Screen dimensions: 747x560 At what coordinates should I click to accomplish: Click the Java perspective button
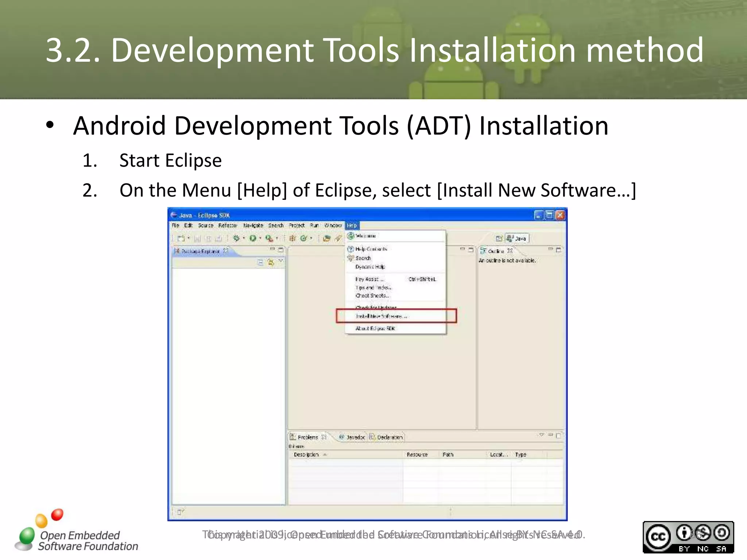click(517, 238)
